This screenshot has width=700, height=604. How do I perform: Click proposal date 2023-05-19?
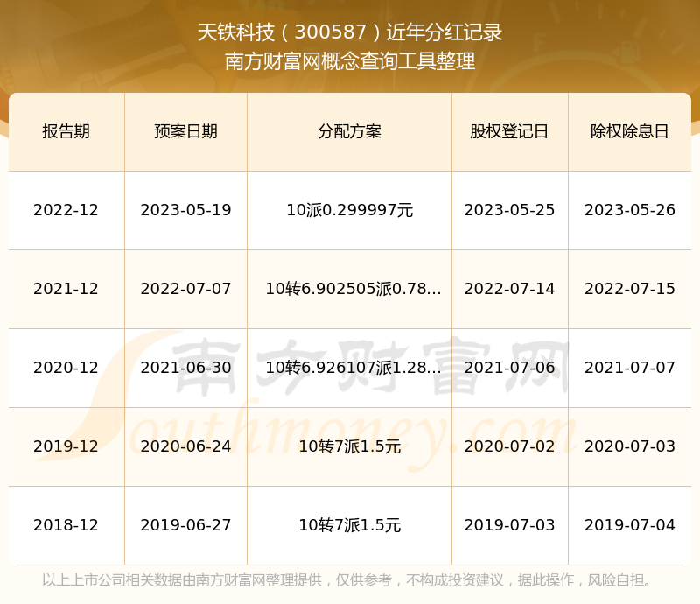pos(185,210)
